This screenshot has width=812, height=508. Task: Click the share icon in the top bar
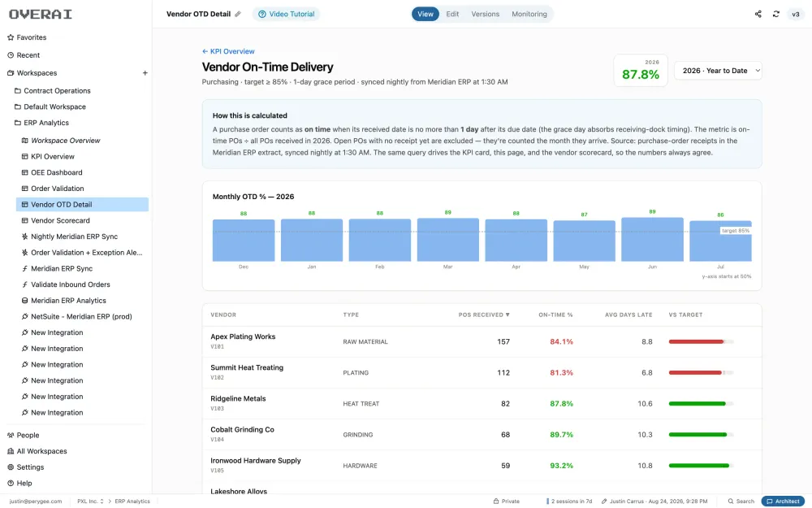pyautogui.click(x=758, y=14)
